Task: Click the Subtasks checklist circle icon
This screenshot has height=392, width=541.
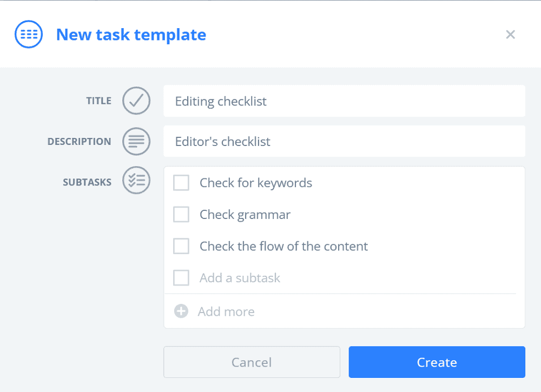Action: point(136,180)
